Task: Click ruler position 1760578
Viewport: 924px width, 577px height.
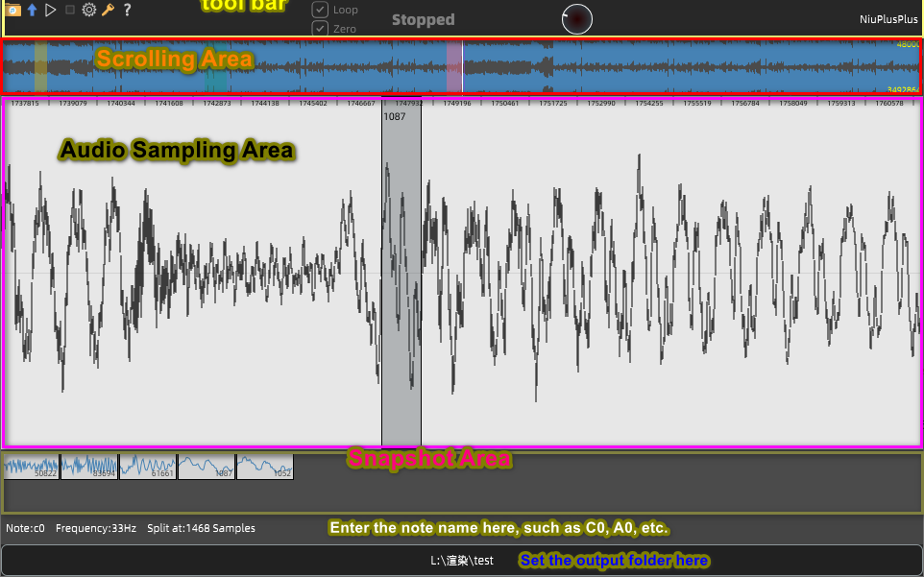Action: tap(889, 103)
